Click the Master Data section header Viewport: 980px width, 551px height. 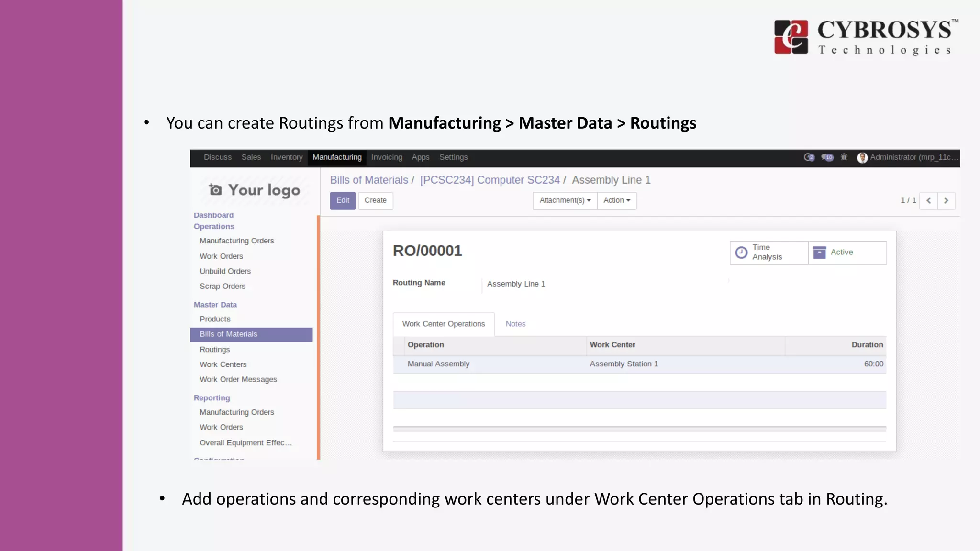point(215,305)
